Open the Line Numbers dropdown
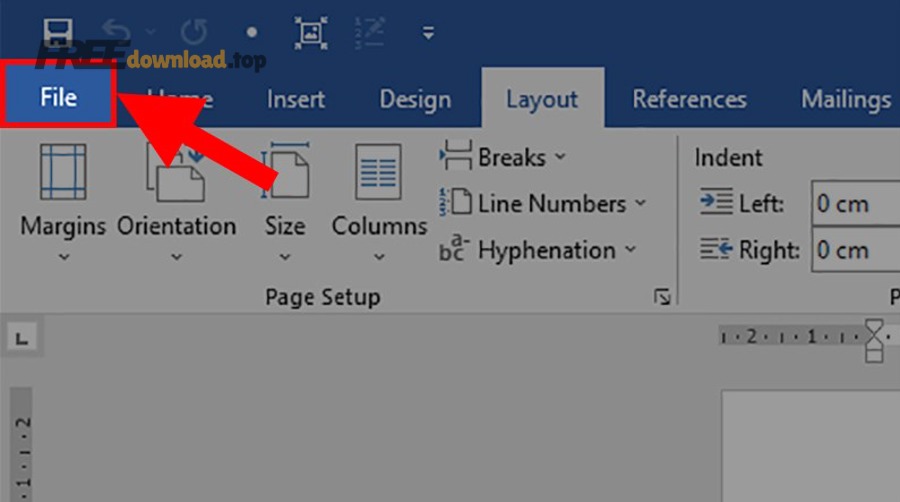 point(641,203)
